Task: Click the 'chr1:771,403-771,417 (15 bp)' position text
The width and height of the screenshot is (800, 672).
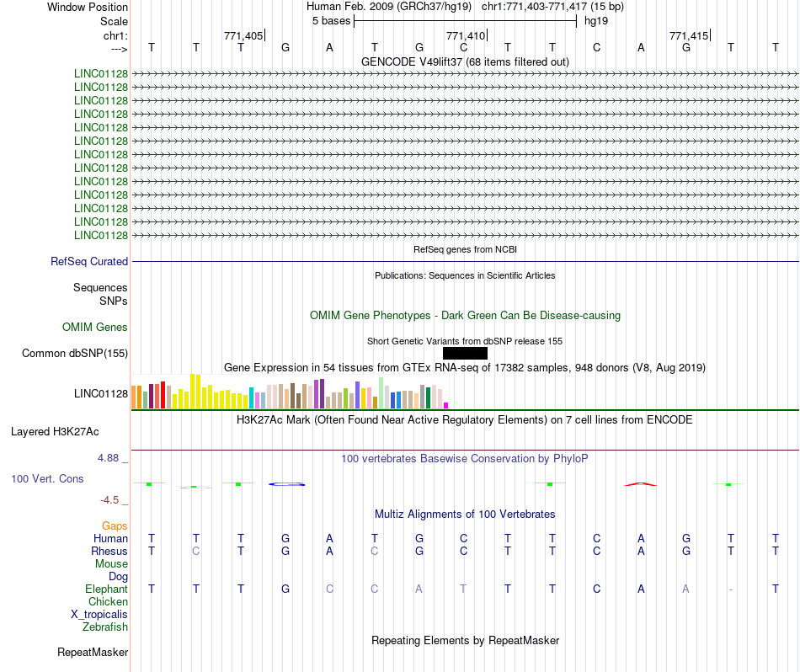Action: pyautogui.click(x=552, y=7)
